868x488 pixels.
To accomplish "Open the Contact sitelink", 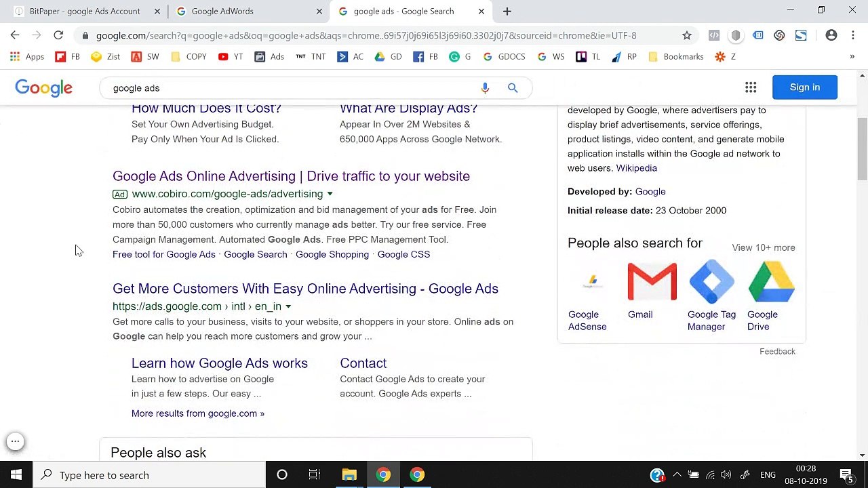I will [363, 363].
